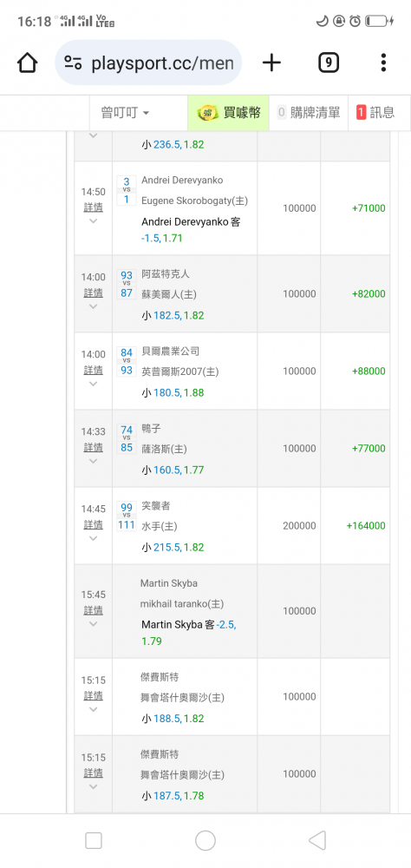Open the 訊息 messages tab
The image size is (411, 868).
click(375, 113)
